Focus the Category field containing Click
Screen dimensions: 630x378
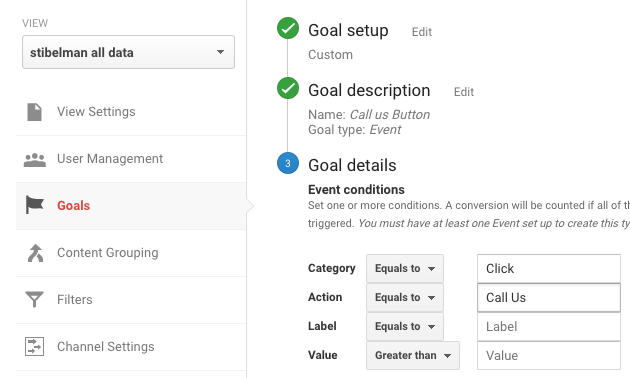coord(549,268)
